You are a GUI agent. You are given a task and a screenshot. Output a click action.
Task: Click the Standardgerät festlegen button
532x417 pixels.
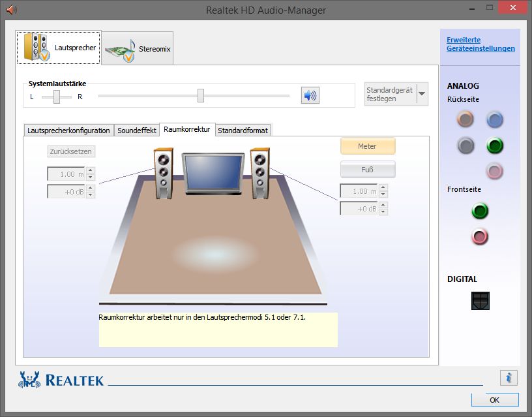click(x=391, y=94)
